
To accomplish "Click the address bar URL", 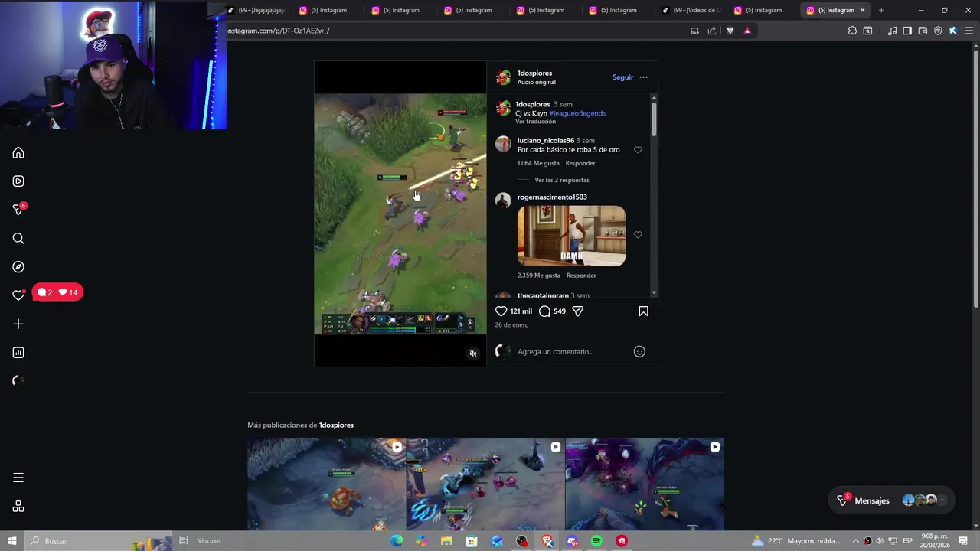I will 278,31.
